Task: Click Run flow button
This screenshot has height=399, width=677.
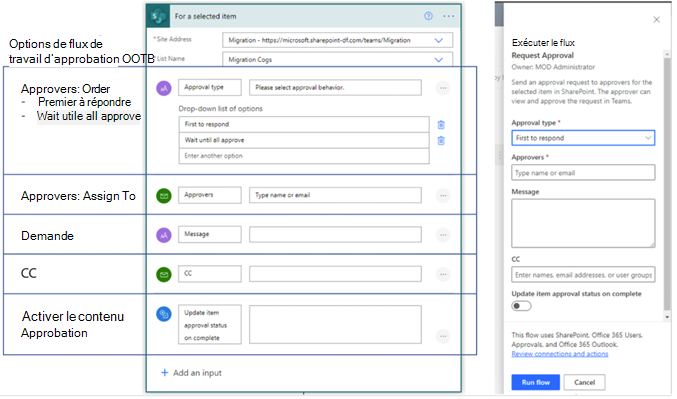Action: (536, 383)
